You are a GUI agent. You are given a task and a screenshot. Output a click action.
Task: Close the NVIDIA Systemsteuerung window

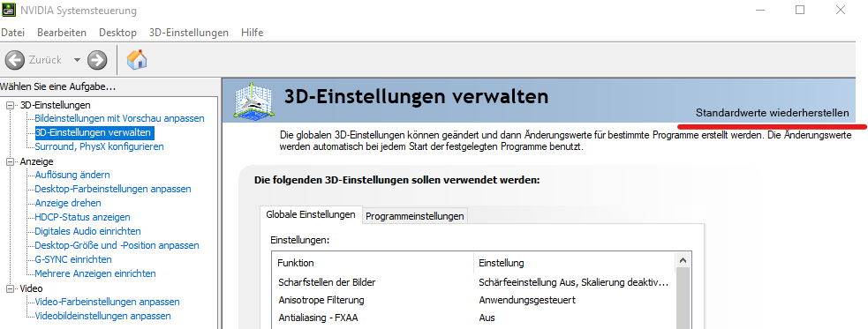[x=841, y=10]
